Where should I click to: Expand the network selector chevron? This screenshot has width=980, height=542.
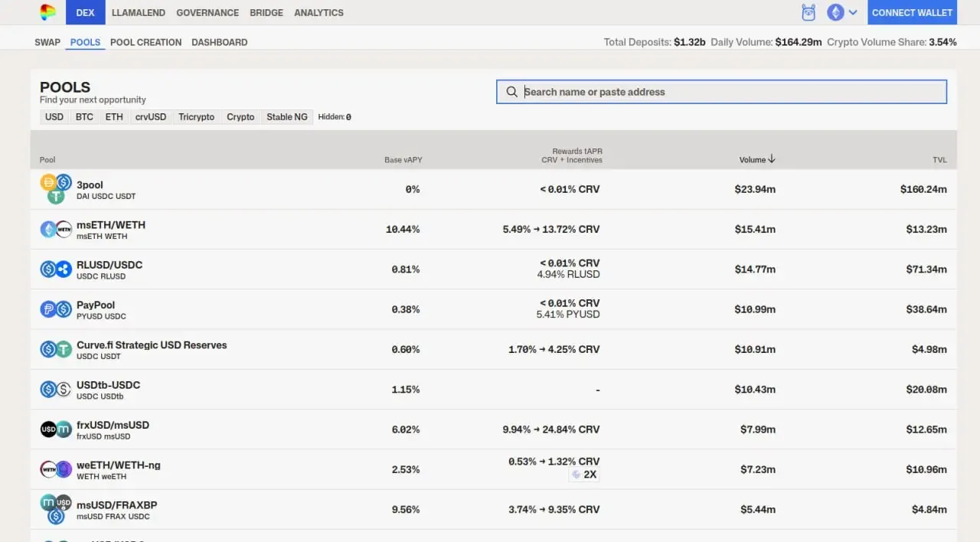click(x=853, y=12)
